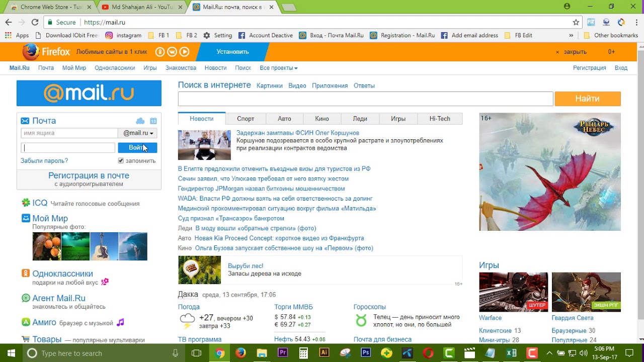Viewport: 644px width, 362px height.
Task: Click the green ICQ flower icon
Action: (x=26, y=203)
